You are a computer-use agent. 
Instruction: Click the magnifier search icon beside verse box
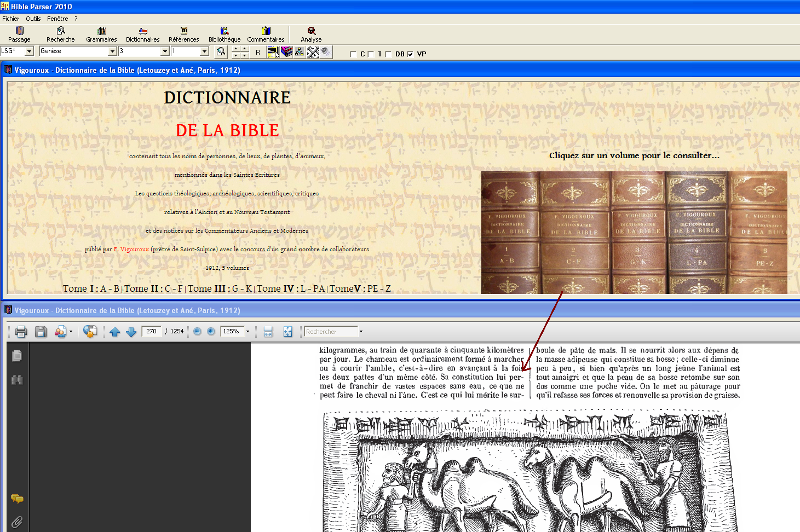click(x=221, y=52)
